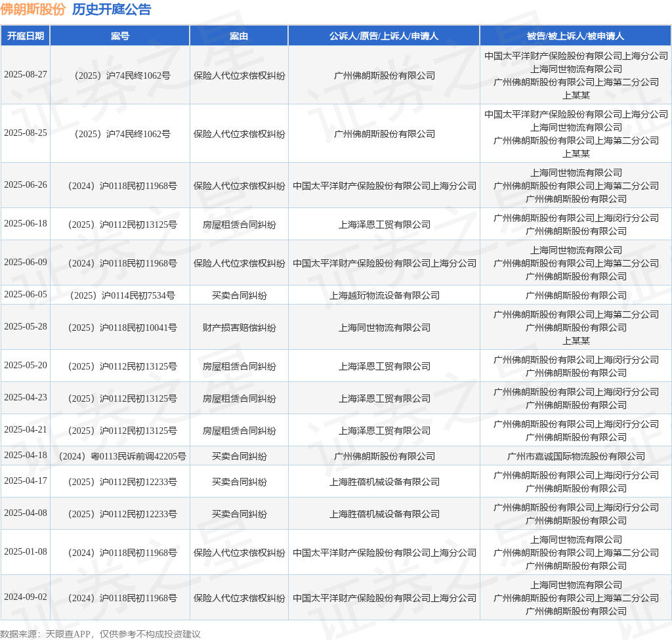Screen dimensions: 672x640
Task: Click the date cell 2025-04-08
Action: pos(26,513)
